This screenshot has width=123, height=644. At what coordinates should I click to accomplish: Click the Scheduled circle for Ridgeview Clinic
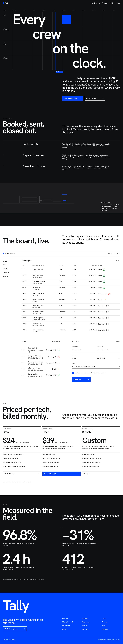point(107,306)
